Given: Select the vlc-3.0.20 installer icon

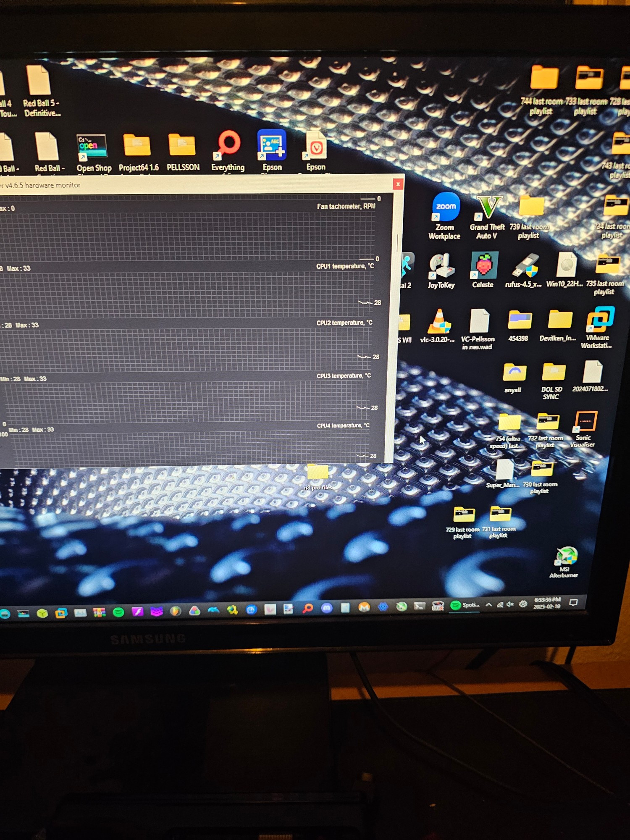Looking at the screenshot, I should pos(438,325).
